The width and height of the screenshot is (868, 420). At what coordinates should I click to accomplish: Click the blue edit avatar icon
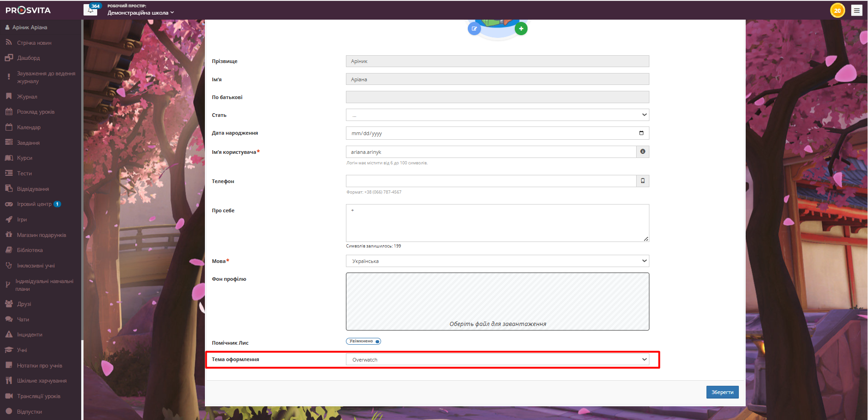(474, 29)
